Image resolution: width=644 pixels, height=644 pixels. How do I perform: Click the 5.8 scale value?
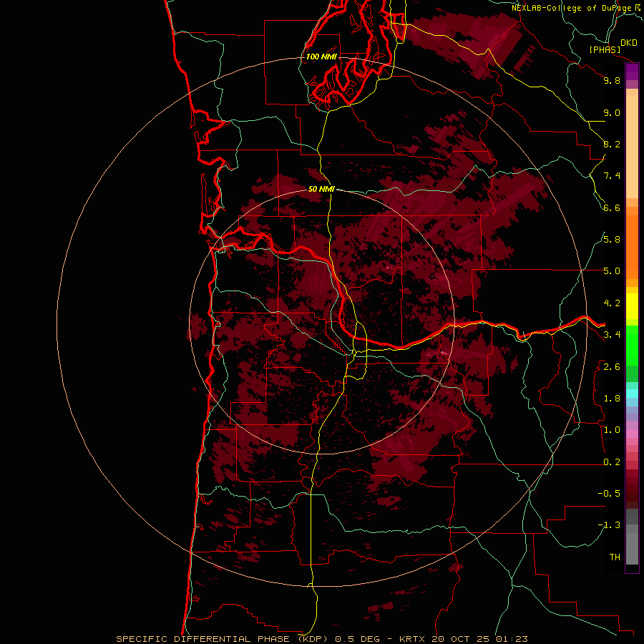(x=612, y=240)
